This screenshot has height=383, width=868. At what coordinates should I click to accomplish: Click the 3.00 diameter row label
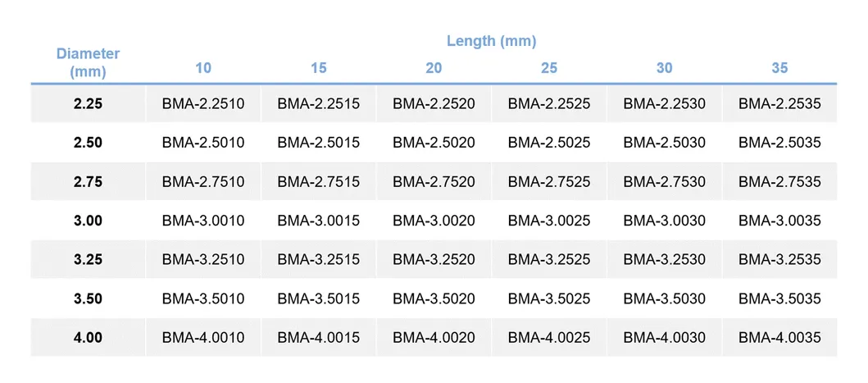pos(88,221)
